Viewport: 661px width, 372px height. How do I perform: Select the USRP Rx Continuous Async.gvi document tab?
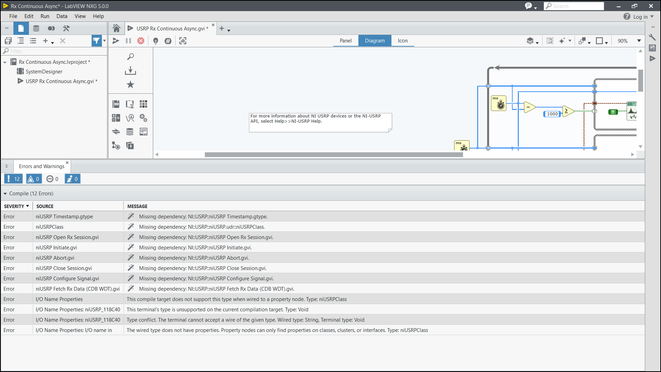click(x=172, y=28)
